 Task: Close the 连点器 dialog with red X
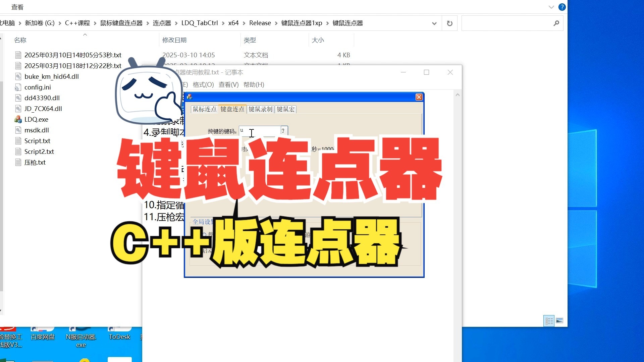419,97
